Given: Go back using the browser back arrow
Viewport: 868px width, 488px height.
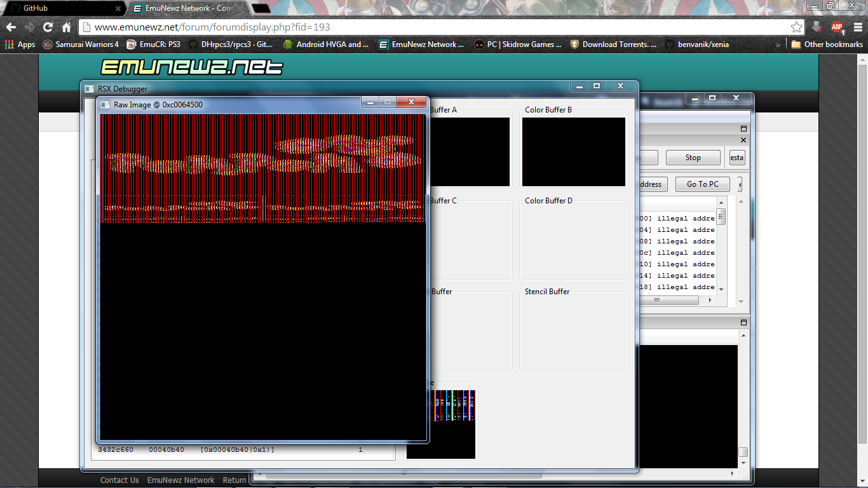Looking at the screenshot, I should pyautogui.click(x=11, y=27).
